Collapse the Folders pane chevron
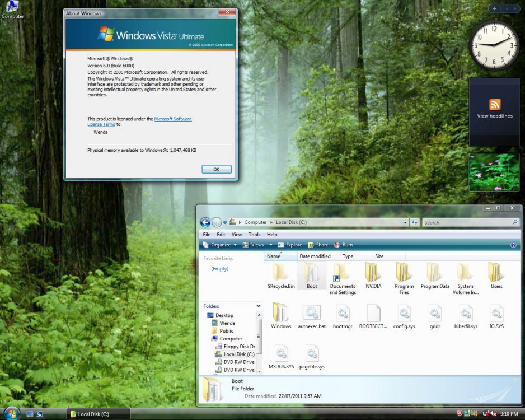 click(x=259, y=306)
